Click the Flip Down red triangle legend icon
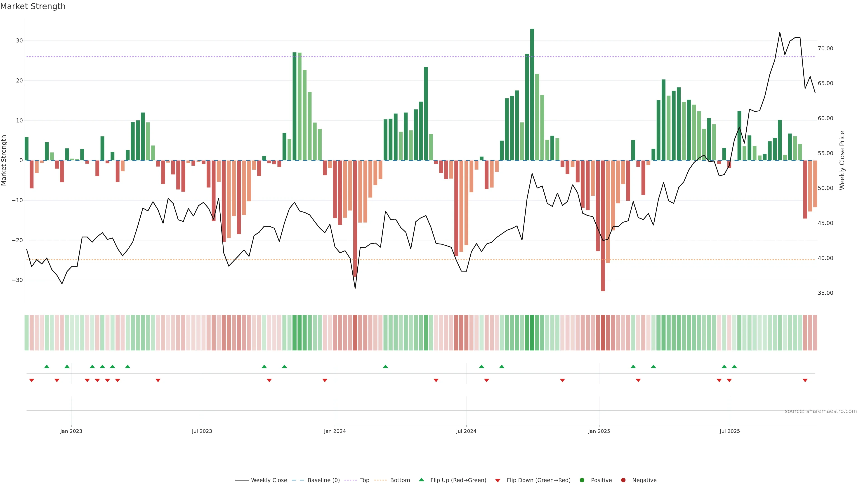Screen dimensions: 868x488 coord(498,481)
